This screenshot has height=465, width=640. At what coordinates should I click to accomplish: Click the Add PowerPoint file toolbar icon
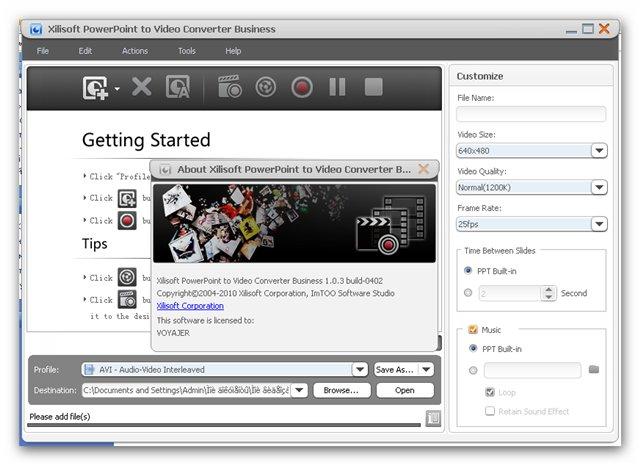(x=95, y=87)
